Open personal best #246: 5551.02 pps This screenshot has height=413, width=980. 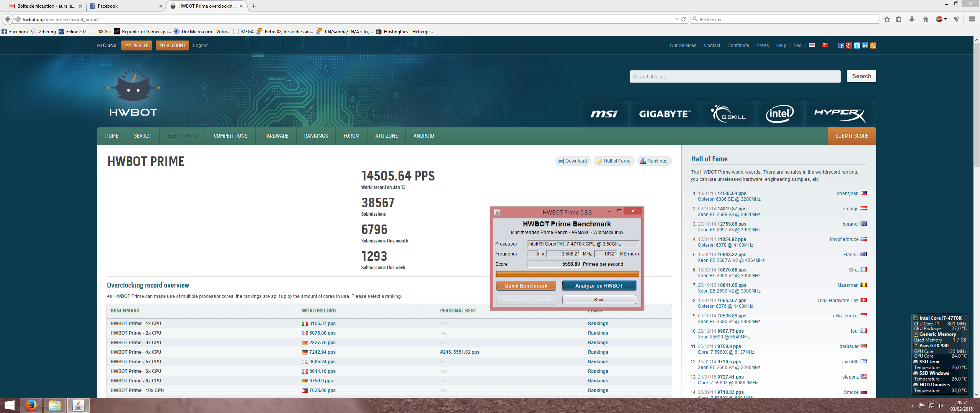[x=459, y=352]
